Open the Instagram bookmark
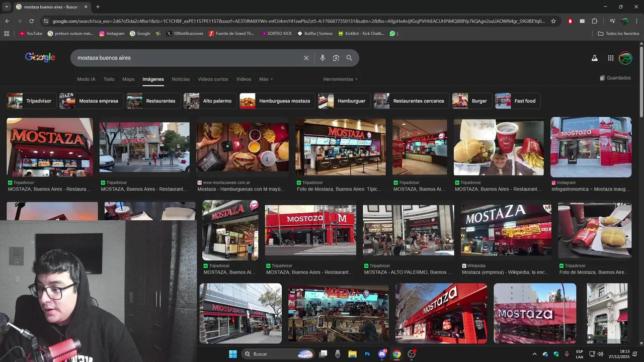Screen dimensions: 644x362 pyautogui.click(x=112, y=34)
